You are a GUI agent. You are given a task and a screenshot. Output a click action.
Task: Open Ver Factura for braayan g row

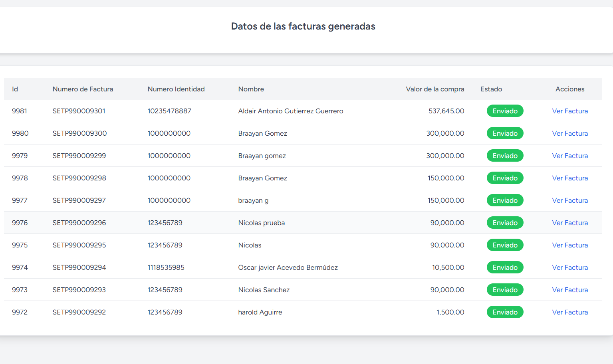coord(570,200)
